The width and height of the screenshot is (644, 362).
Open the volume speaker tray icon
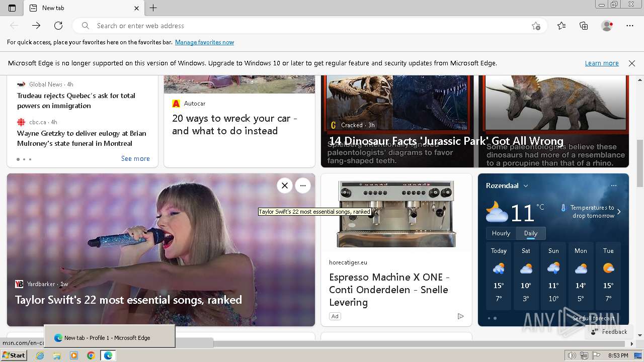[x=572, y=355]
